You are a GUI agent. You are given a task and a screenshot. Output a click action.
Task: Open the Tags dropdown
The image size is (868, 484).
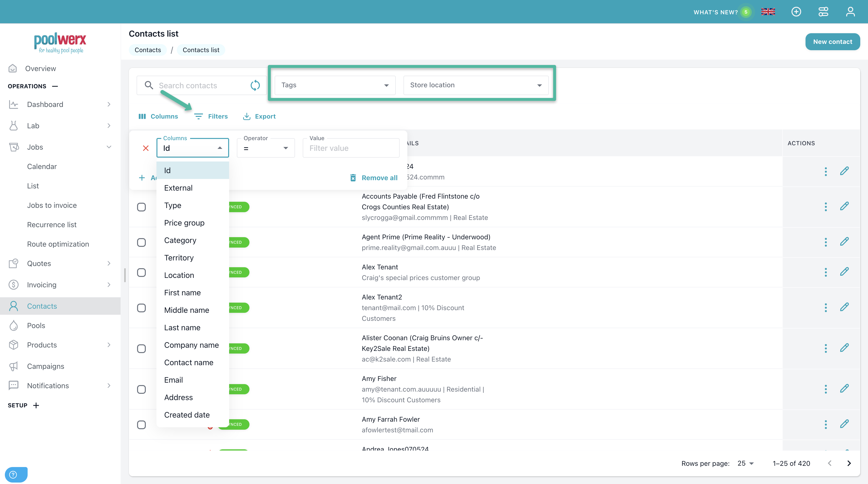(x=335, y=85)
